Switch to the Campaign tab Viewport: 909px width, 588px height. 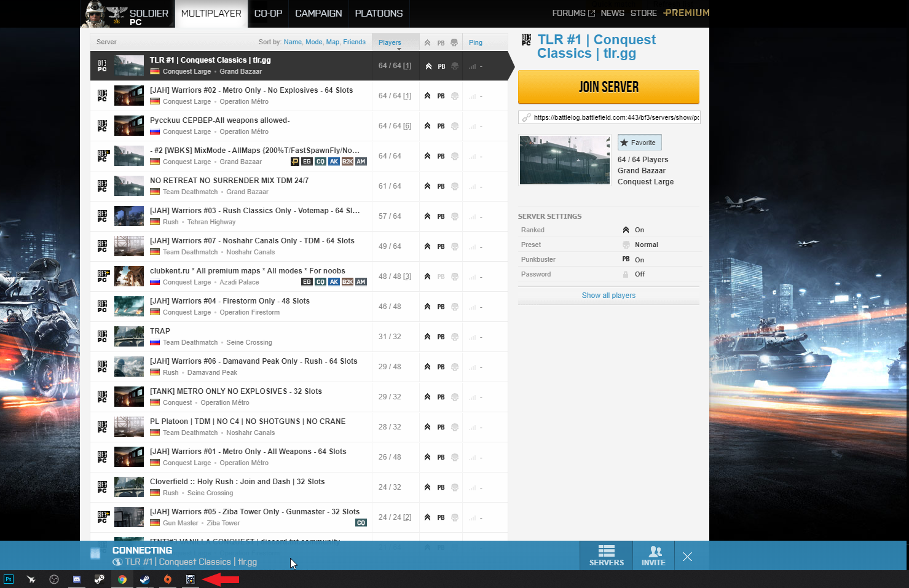[x=318, y=14]
